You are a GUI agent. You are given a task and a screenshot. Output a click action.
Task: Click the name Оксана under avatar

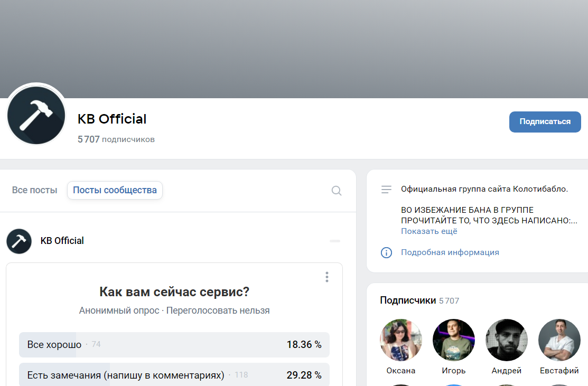[x=401, y=371]
